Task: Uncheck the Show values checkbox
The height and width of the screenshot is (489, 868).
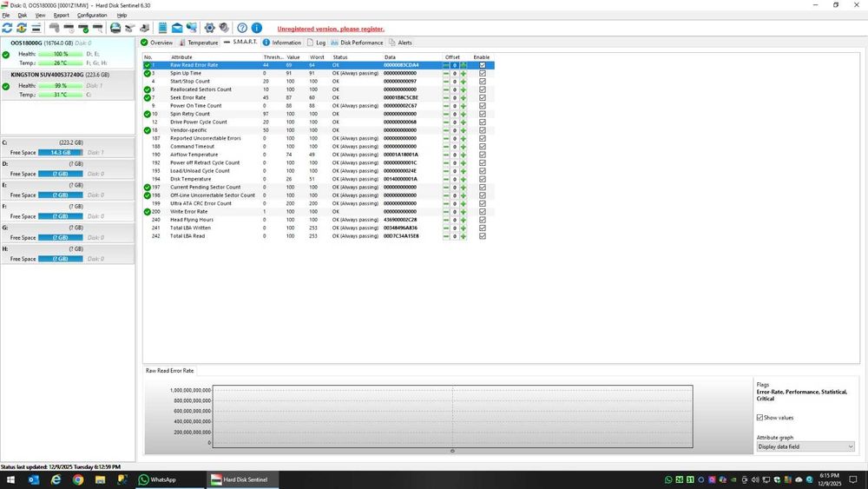Action: [x=759, y=418]
